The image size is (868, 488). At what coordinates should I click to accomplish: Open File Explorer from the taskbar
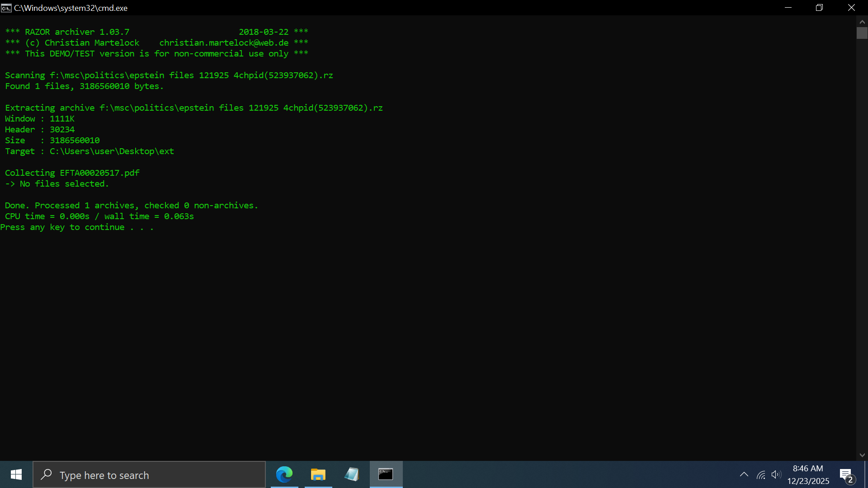pyautogui.click(x=318, y=474)
